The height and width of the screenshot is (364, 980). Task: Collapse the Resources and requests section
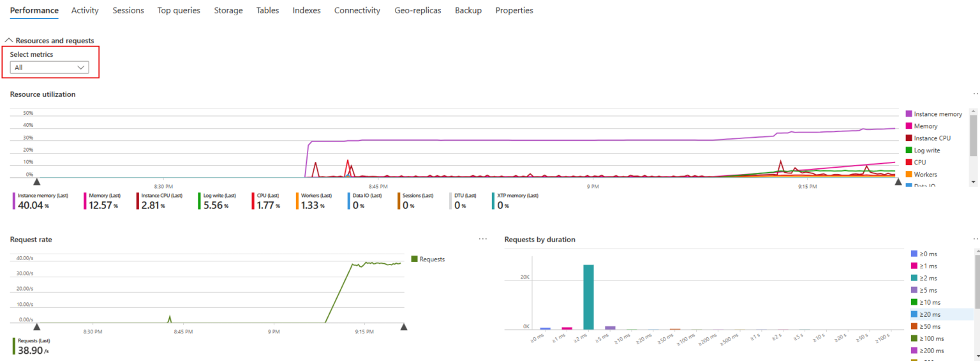(x=9, y=41)
